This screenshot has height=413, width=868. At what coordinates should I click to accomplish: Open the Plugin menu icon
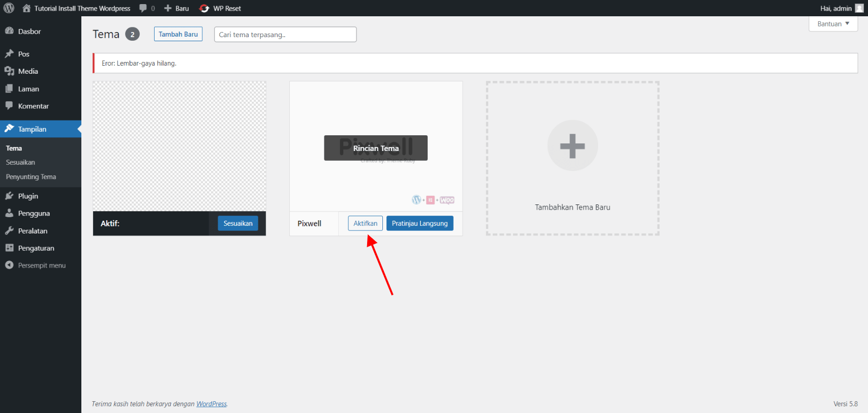coord(9,196)
